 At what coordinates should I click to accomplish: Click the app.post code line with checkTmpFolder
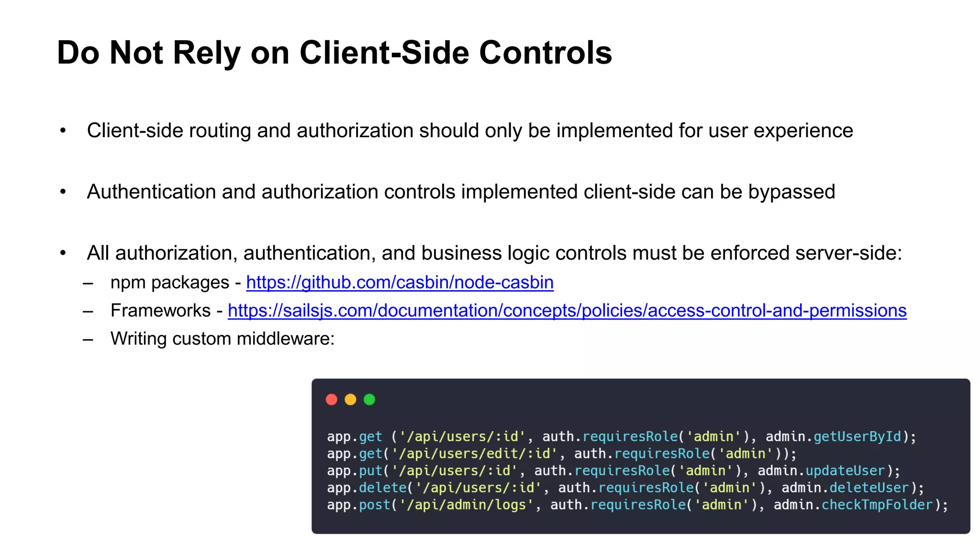[x=637, y=505]
